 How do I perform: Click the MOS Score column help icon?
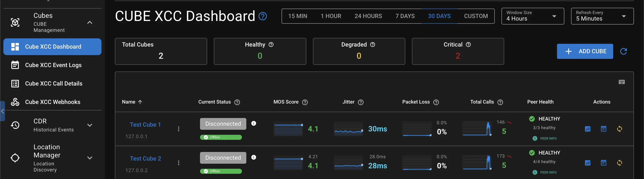tap(305, 102)
